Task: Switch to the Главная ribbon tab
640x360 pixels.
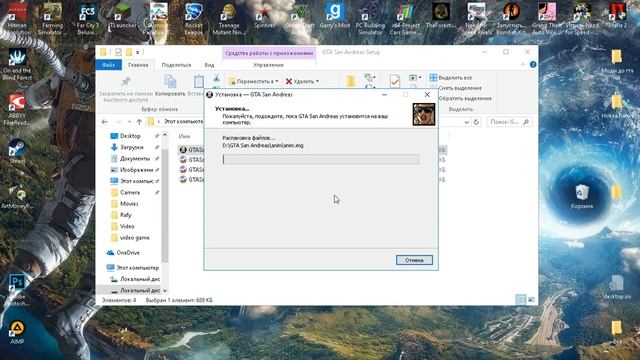Action: pos(138,65)
